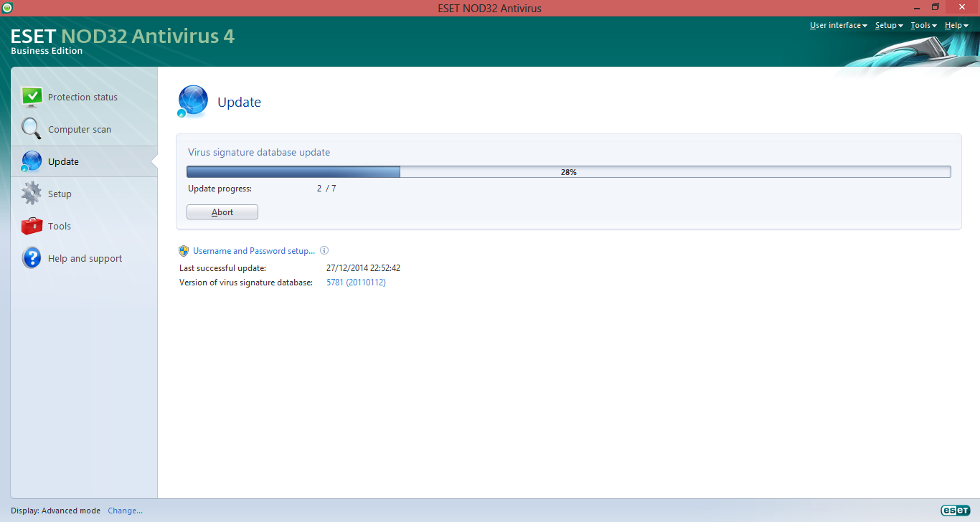
Task: Select Tools label in sidebar
Action: click(x=60, y=227)
